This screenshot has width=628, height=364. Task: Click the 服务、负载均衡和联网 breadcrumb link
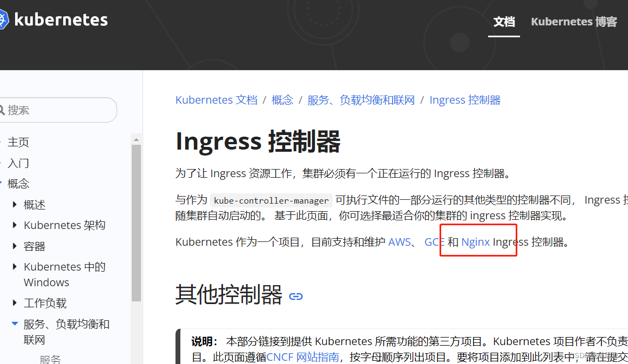coord(361,100)
